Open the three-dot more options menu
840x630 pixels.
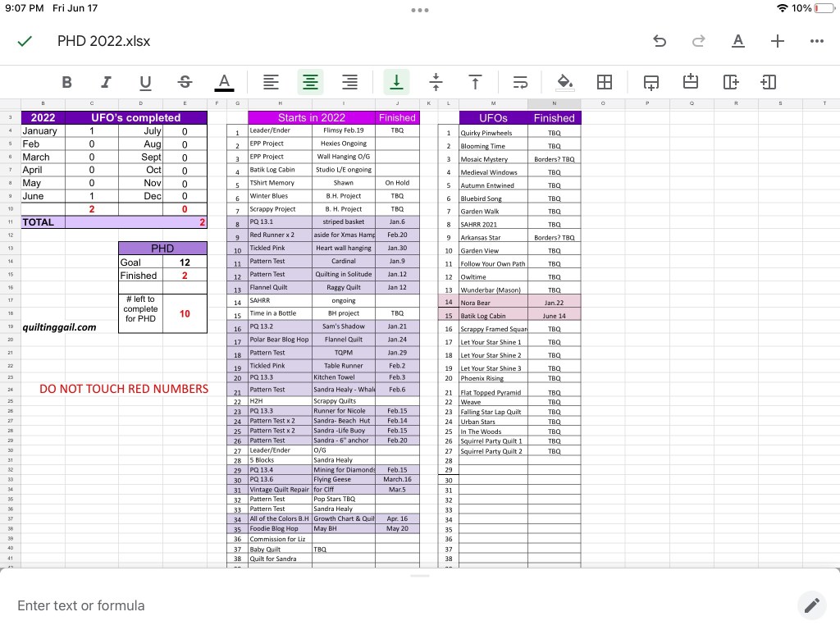816,41
